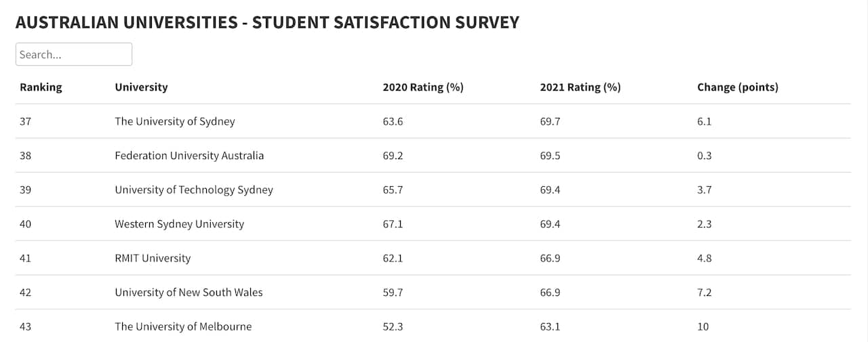Sort by University column header
The height and width of the screenshot is (342, 868).
(141, 87)
